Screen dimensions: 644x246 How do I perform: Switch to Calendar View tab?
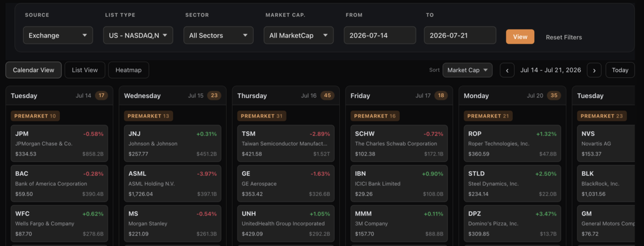tap(34, 70)
